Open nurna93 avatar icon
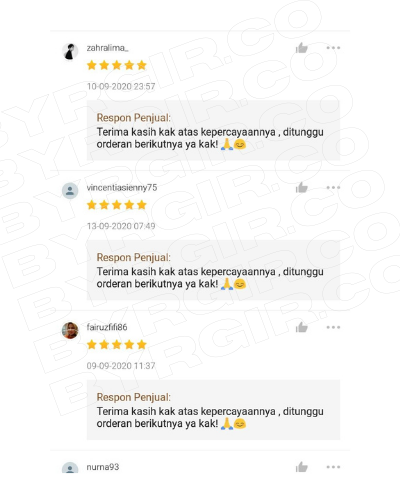Viewport: 400px width, 500px height. (70, 468)
